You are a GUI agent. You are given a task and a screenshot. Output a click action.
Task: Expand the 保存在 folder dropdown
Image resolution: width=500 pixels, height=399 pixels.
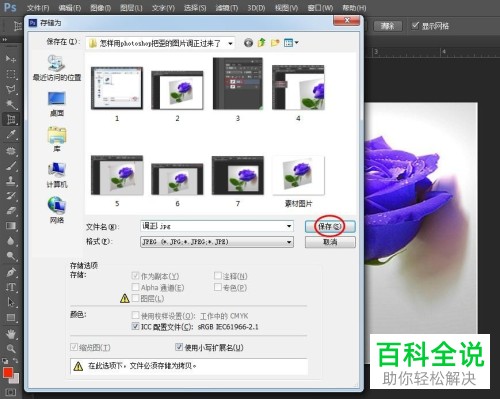pyautogui.click(x=230, y=43)
